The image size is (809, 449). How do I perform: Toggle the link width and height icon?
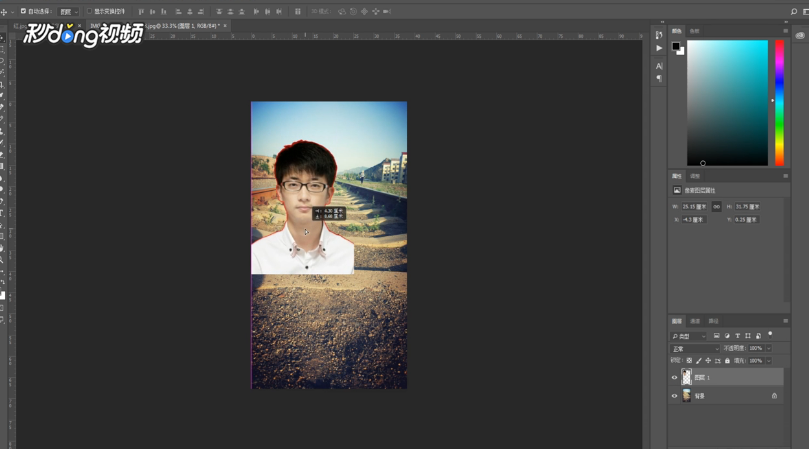[x=716, y=206]
